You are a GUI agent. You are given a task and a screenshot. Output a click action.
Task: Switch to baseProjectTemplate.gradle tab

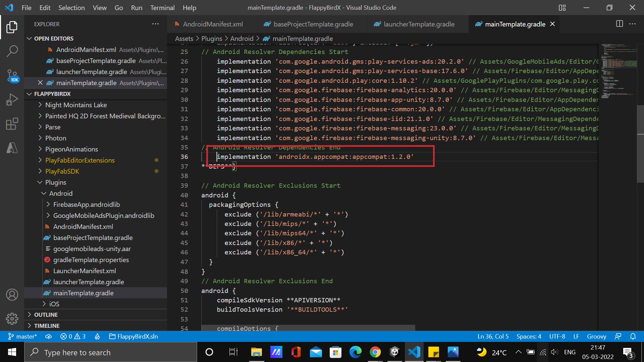[x=312, y=24]
